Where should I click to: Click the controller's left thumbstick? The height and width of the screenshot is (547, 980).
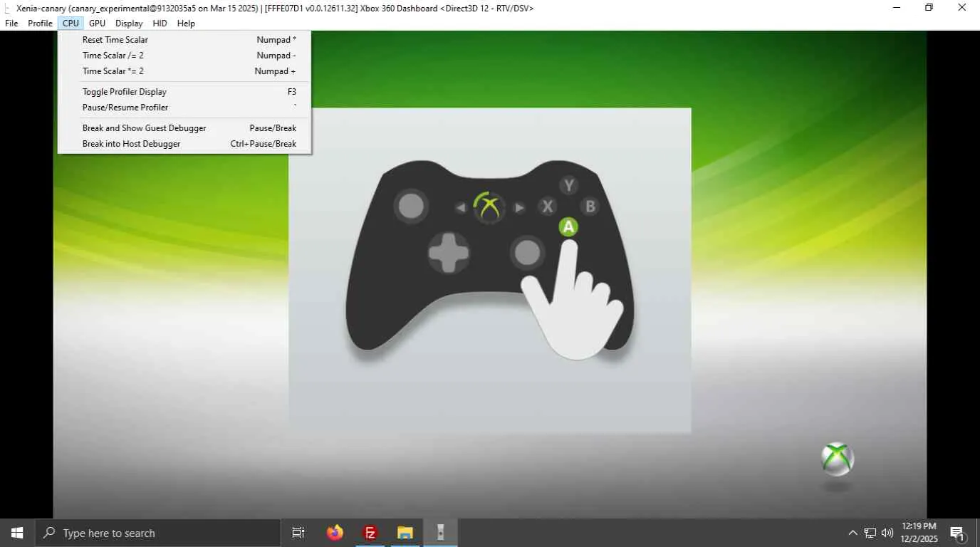(411, 207)
